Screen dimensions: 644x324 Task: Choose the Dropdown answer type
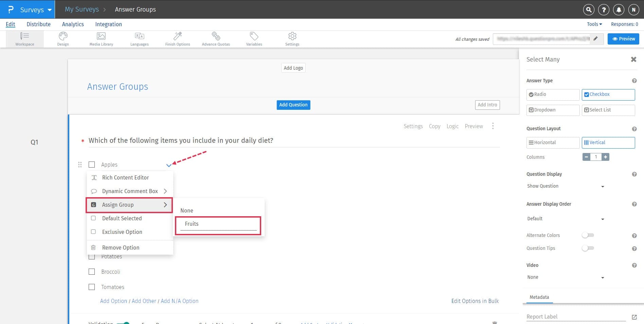click(553, 110)
